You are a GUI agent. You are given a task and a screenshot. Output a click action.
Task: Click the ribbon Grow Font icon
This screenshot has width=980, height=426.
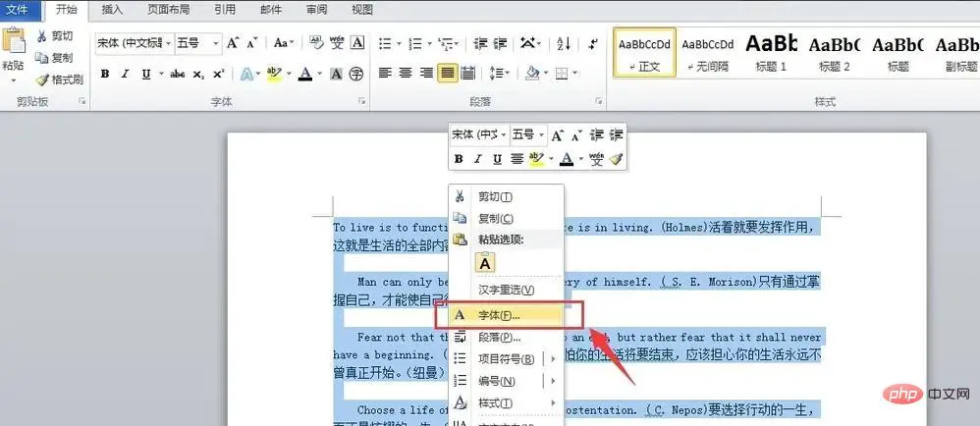pos(233,43)
